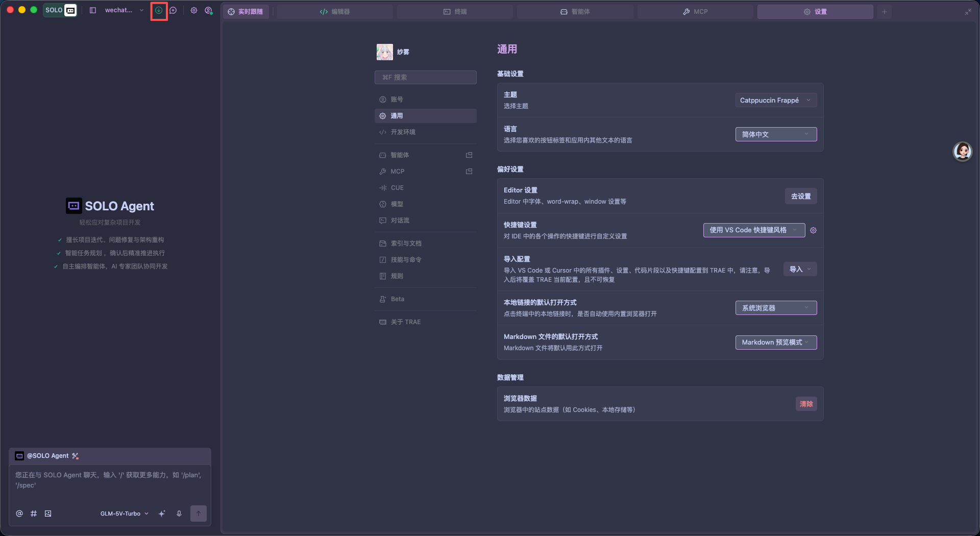This screenshot has height=536, width=980.
Task: Focus the 搜索 settings search field
Action: [x=426, y=77]
